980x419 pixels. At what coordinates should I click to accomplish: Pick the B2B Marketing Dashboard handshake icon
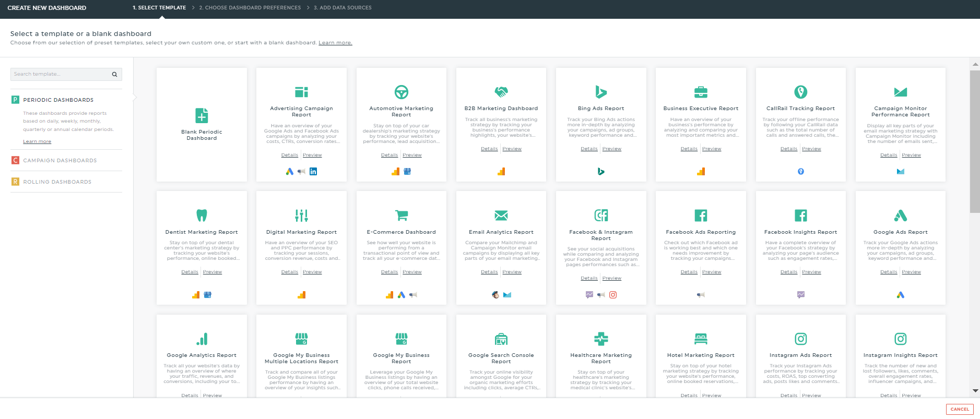pos(501,92)
